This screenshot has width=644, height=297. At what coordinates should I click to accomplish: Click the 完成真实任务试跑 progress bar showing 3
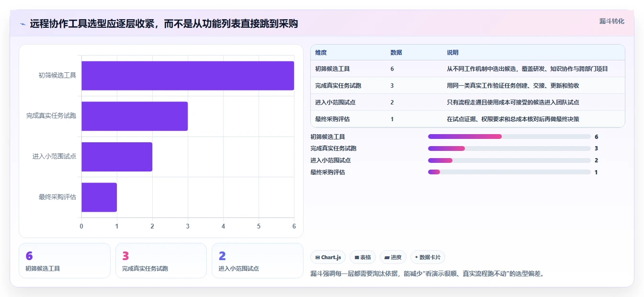pyautogui.click(x=509, y=148)
